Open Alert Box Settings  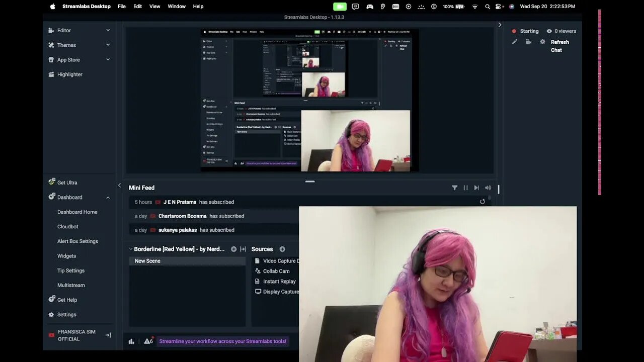(77, 241)
